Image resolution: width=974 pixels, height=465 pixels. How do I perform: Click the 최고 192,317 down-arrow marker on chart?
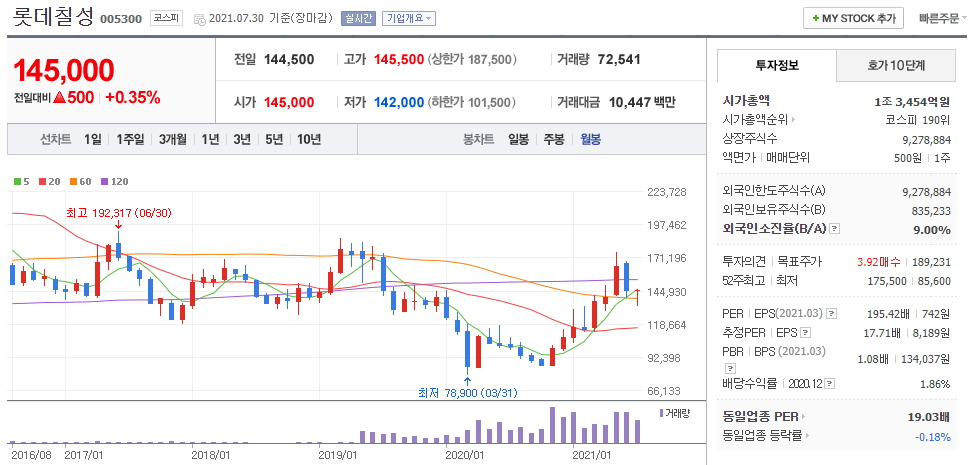click(118, 225)
